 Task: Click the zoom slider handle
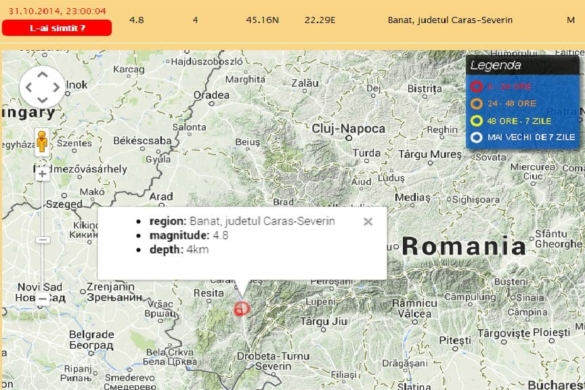tap(43, 240)
